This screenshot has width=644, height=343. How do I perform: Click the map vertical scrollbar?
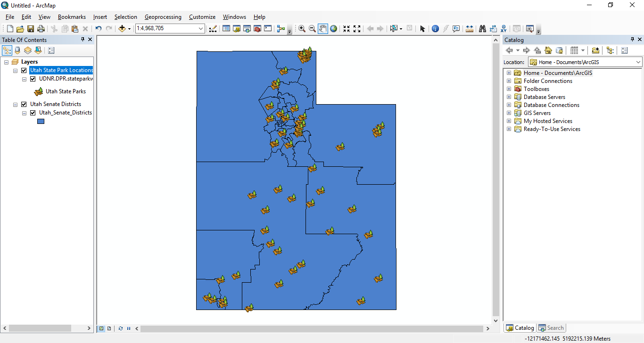point(495,180)
